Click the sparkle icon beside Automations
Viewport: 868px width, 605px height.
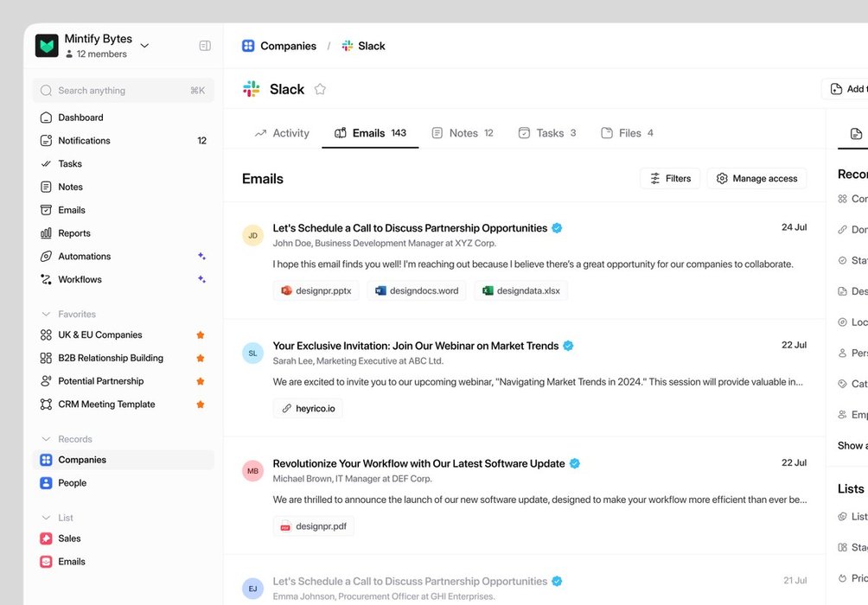(x=201, y=257)
